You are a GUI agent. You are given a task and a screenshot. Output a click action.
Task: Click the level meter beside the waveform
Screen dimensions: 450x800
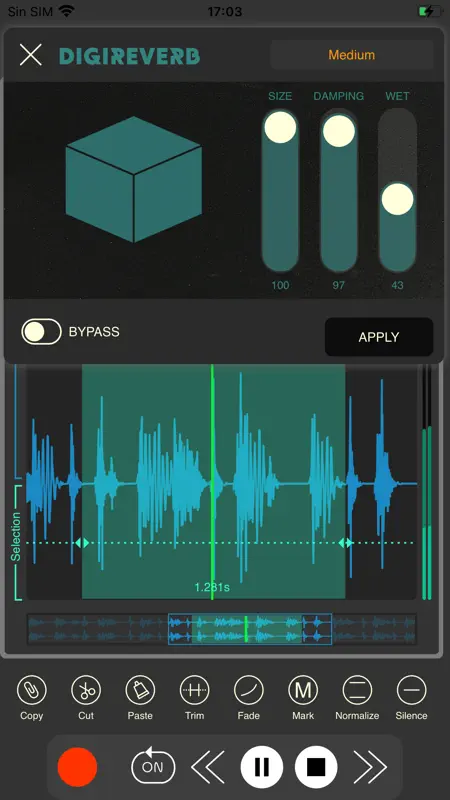coord(427,482)
